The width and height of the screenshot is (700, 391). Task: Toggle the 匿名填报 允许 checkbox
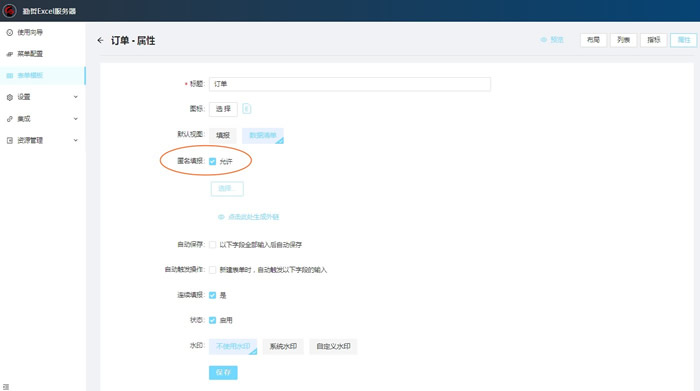tap(212, 161)
